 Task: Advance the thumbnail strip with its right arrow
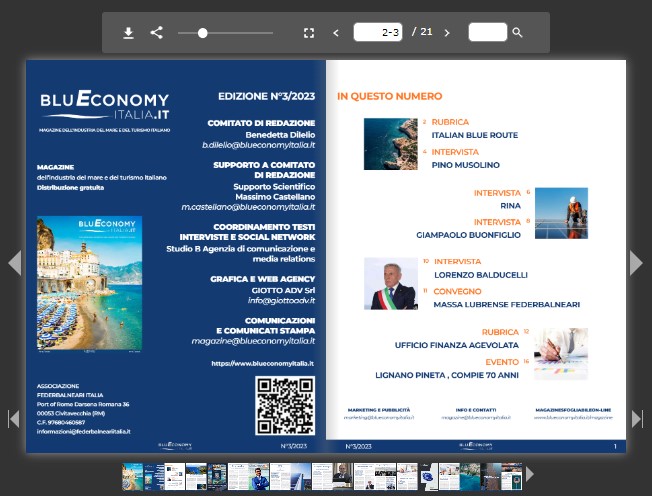(x=530, y=474)
